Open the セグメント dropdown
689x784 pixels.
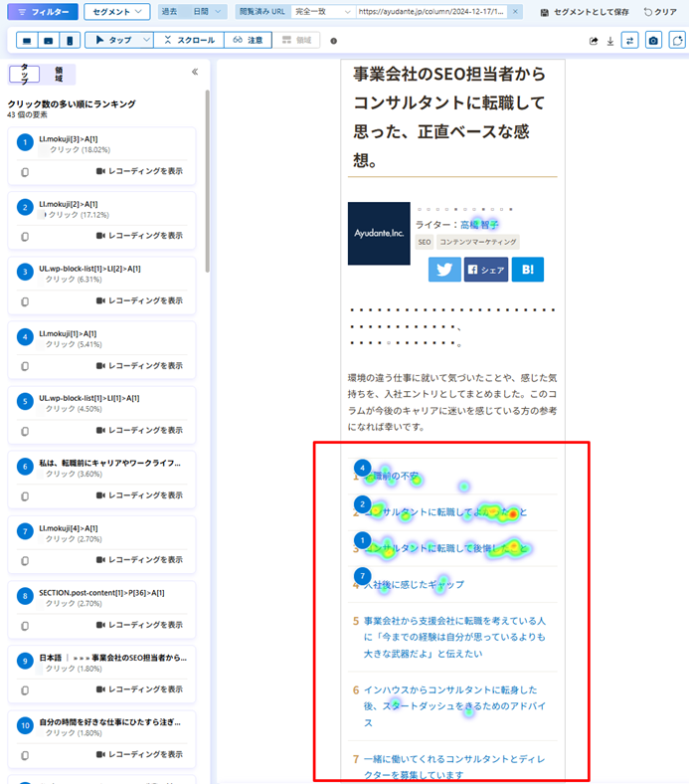point(117,12)
